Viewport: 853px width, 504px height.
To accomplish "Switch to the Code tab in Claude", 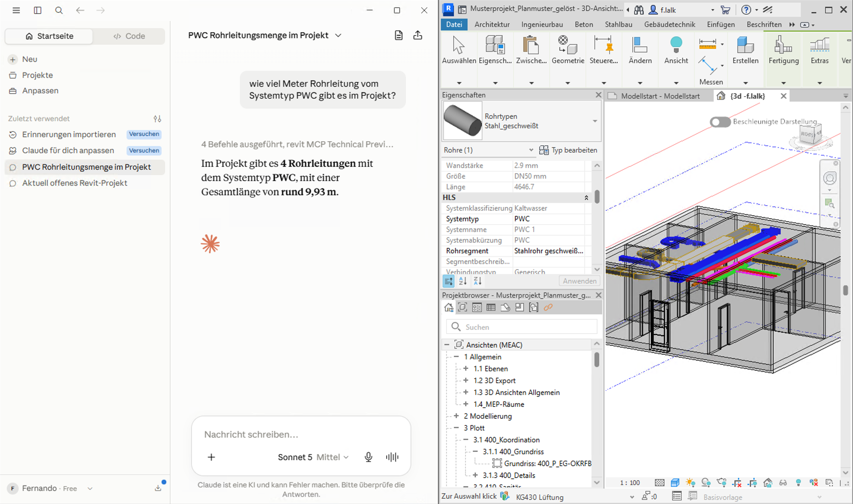I will pos(129,36).
